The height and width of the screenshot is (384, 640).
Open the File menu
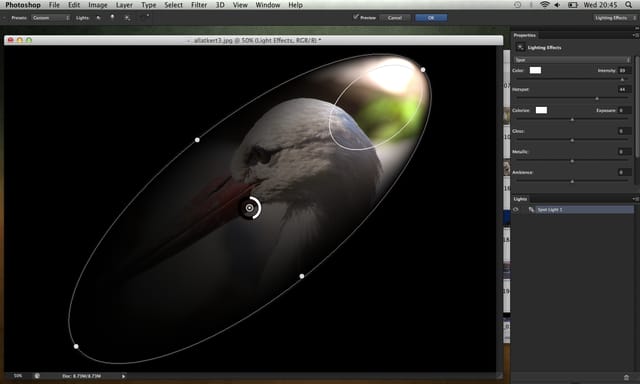[54, 5]
